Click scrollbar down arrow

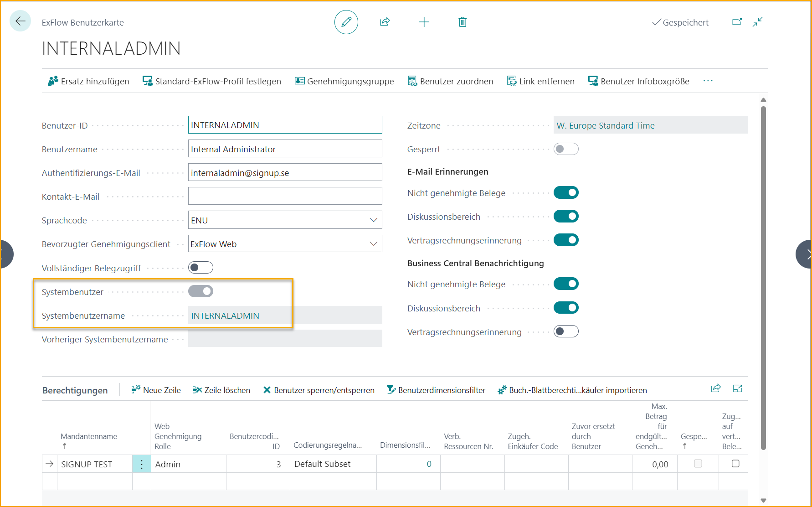pos(764,500)
